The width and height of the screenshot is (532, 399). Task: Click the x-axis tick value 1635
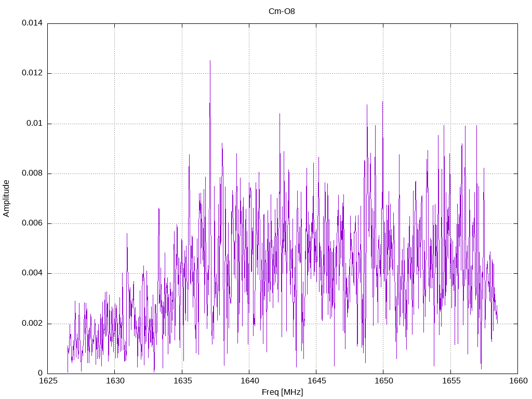pyautogui.click(x=182, y=381)
